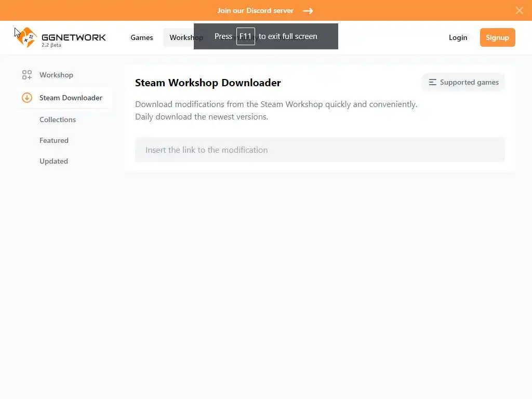Viewport: 532px width, 399px height.
Task: Click the Steam Downloader download icon
Action: [x=27, y=98]
